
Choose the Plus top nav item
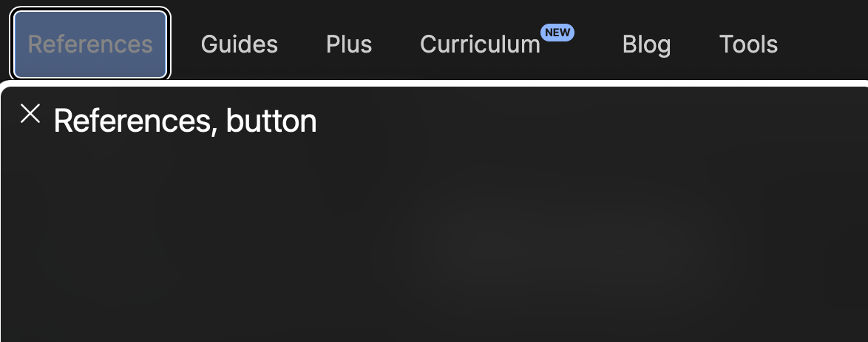pyautogui.click(x=349, y=44)
